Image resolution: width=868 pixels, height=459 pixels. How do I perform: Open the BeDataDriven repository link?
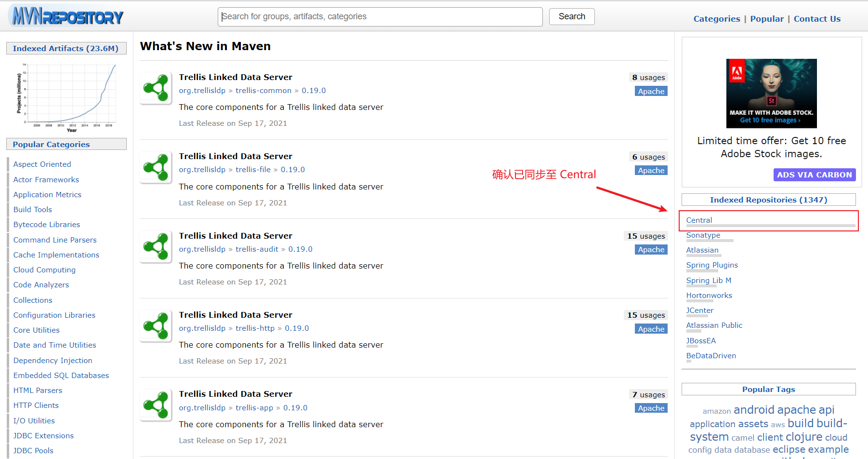pos(711,356)
